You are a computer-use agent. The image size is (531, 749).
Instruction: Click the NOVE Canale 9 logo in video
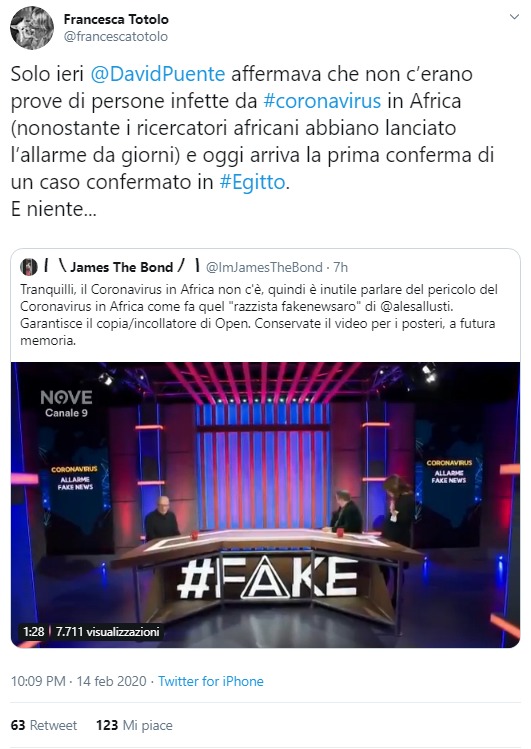[x=66, y=404]
